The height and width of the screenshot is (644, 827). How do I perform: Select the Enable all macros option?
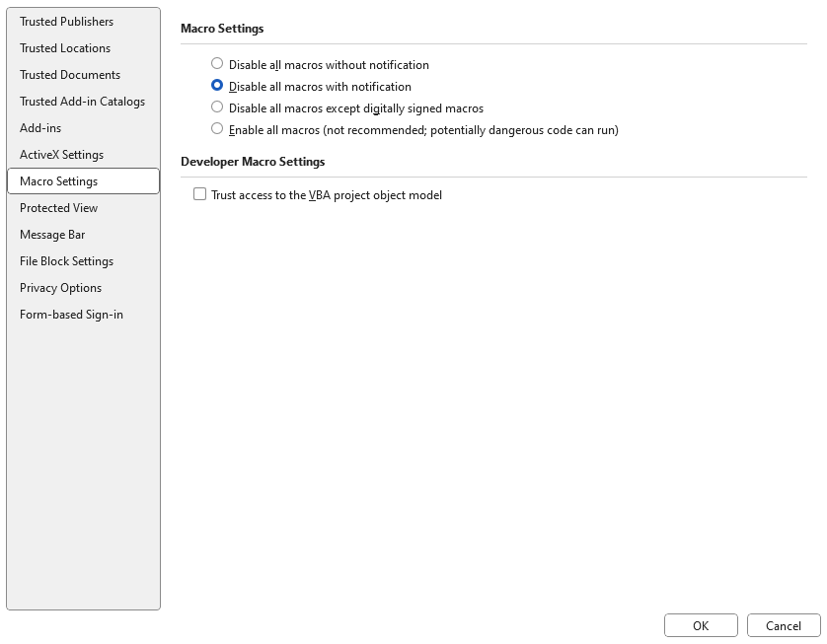tap(217, 129)
